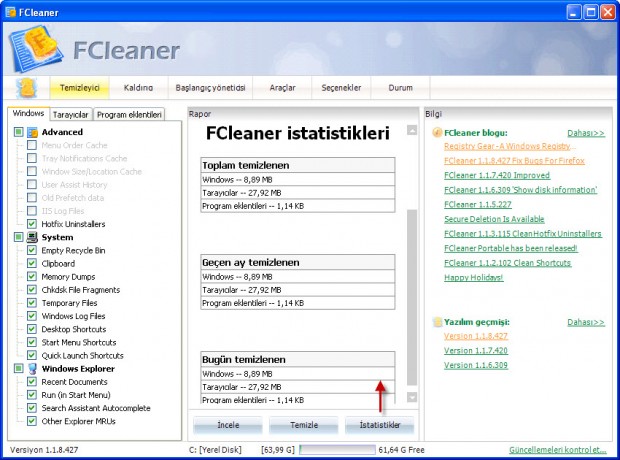Screen dimensions: 620x460
Task: Click the FCleaner blogu icon in Bilgi
Action: 437,133
